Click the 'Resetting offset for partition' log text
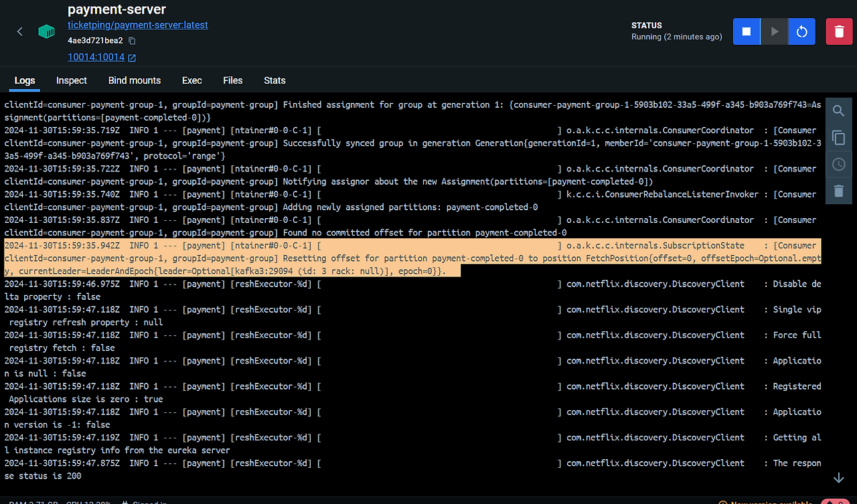The width and height of the screenshot is (857, 504). (356, 258)
